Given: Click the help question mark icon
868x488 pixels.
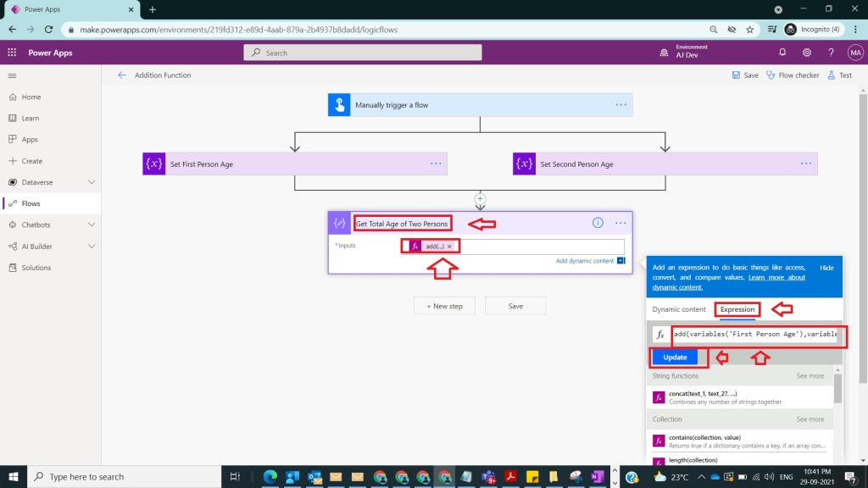Looking at the screenshot, I should tap(831, 53).
